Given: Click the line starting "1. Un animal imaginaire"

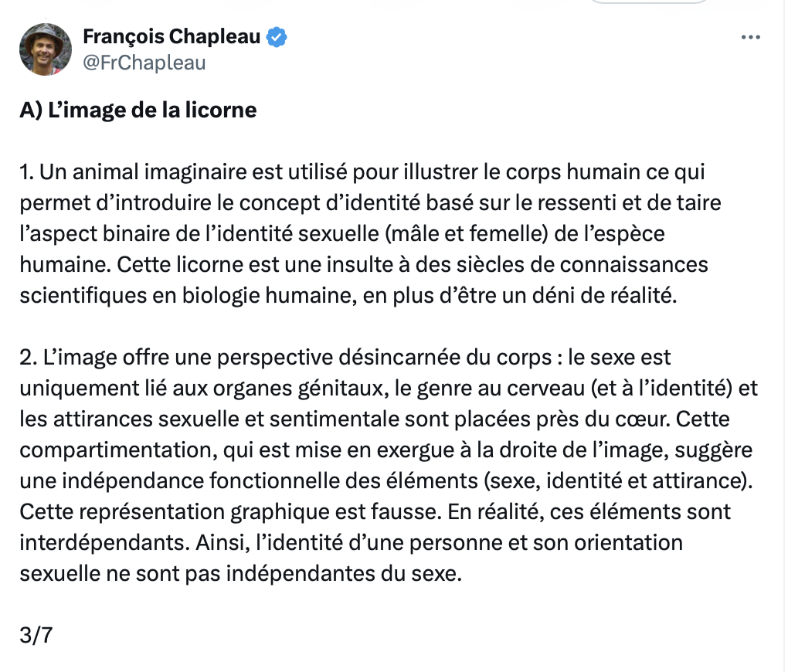Looking at the screenshot, I should [362, 172].
